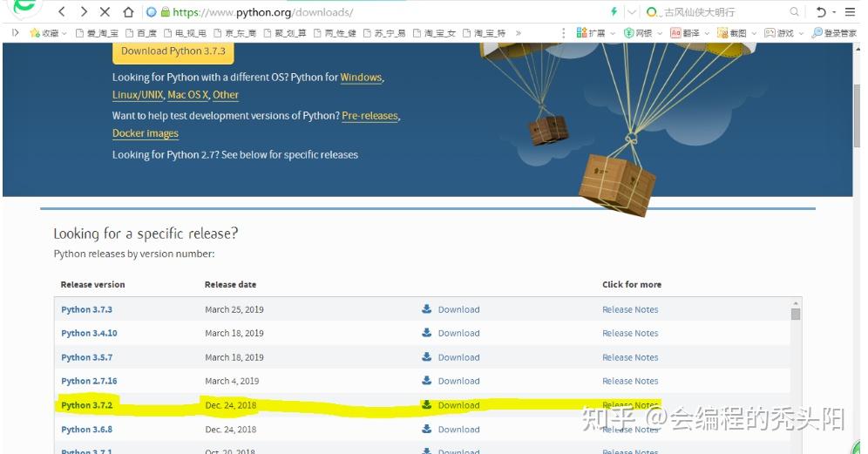Image resolution: width=868 pixels, height=454 pixels.
Task: Click the 截图 screenshot icon
Action: point(732,33)
